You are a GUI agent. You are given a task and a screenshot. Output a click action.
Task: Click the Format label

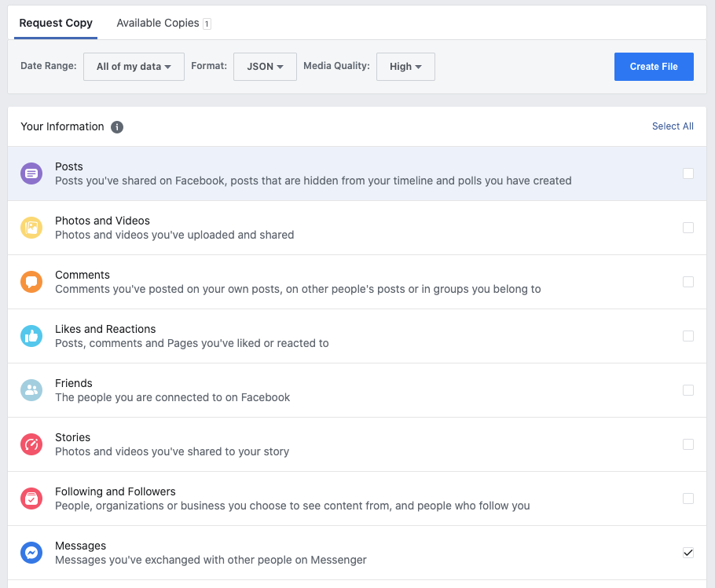tap(209, 66)
